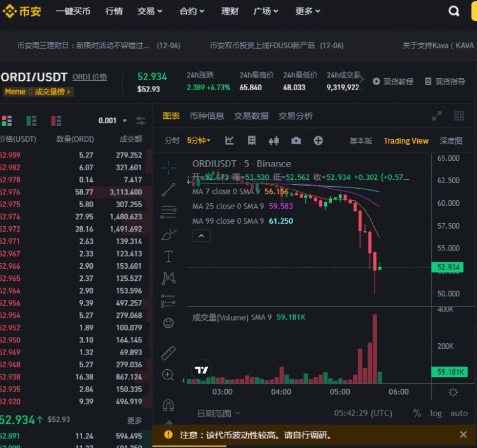Open 现货指导 guide link
The image size is (477, 448).
point(445,81)
